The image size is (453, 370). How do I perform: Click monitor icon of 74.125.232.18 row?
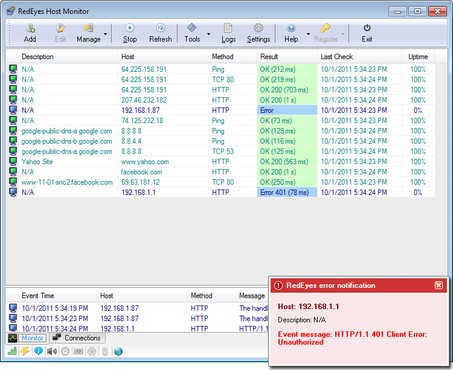tap(13, 121)
